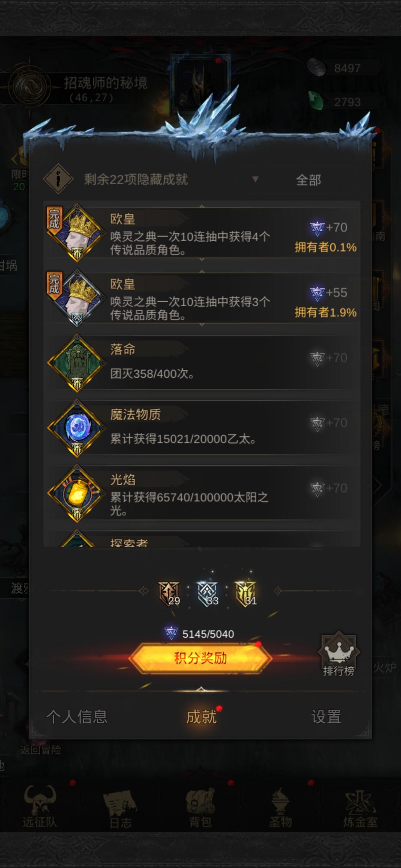Open the 欧皇 achievement with +55 reward
Viewport: 401px width, 868px height.
[x=202, y=298]
